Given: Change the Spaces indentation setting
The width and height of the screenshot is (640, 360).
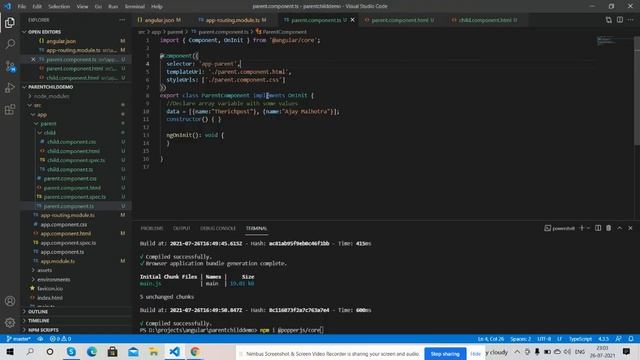Looking at the screenshot, I should (520, 339).
